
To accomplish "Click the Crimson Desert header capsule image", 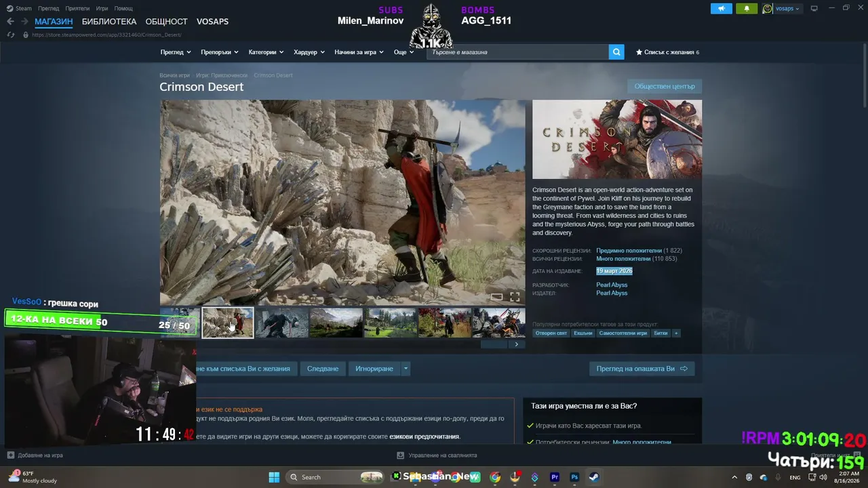I will point(617,140).
